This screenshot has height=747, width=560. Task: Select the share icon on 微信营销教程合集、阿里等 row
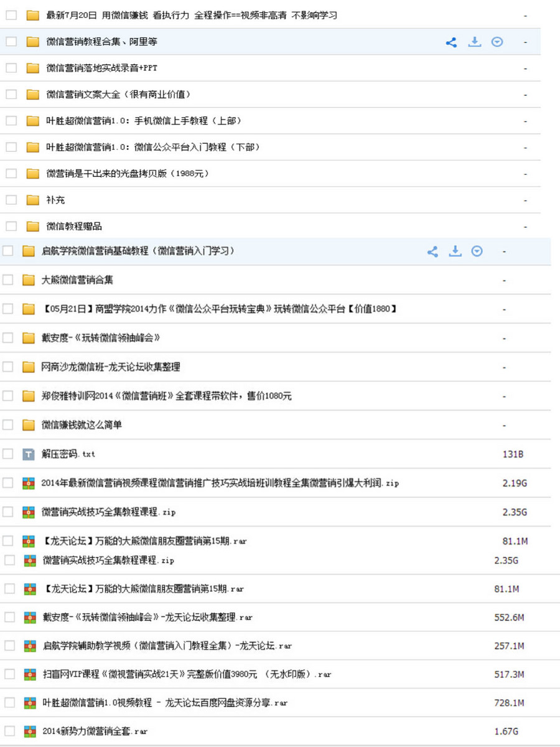(452, 42)
